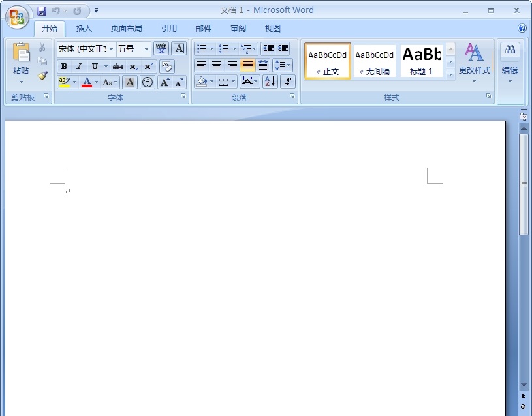Center align the paragraph

217,65
